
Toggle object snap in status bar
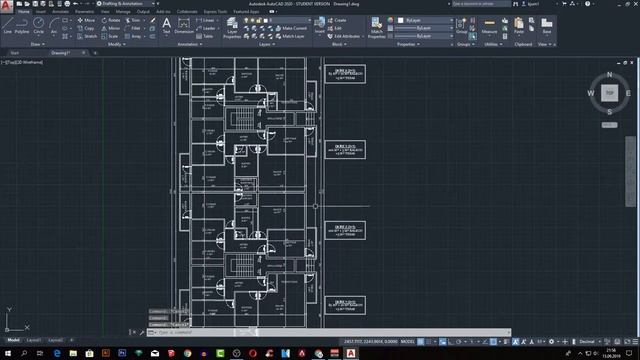[x=493, y=342]
